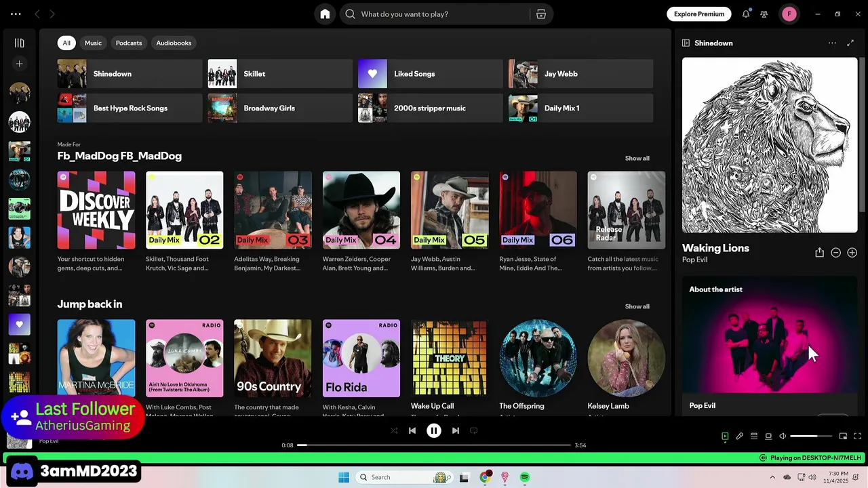Open Chrome from the taskbar
This screenshot has height=488, width=868.
485,477
